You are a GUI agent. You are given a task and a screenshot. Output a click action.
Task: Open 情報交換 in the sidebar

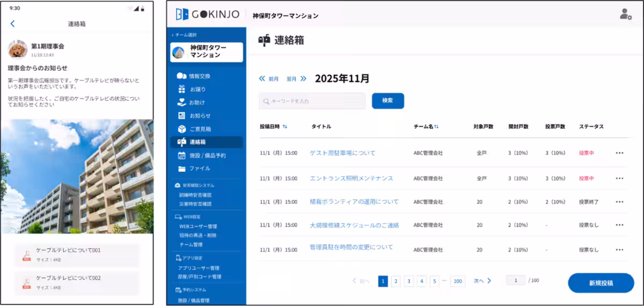tap(200, 76)
